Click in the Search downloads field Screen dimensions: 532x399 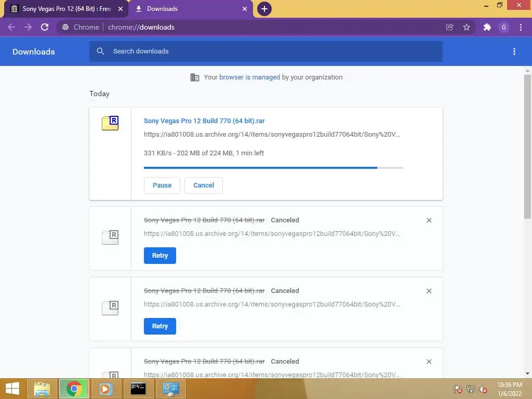[266, 51]
